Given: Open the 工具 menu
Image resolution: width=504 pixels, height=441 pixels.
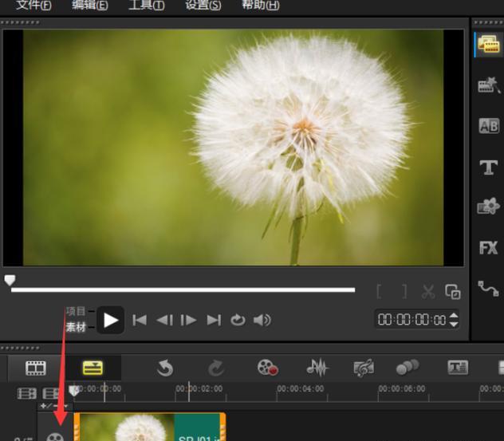Looking at the screenshot, I should pyautogui.click(x=147, y=6).
